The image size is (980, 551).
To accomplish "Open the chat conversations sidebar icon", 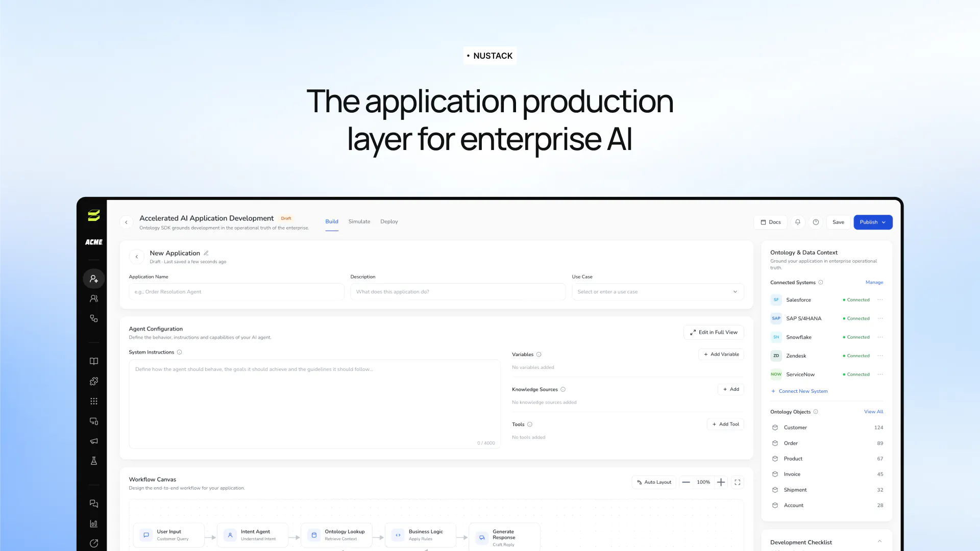I will (94, 504).
